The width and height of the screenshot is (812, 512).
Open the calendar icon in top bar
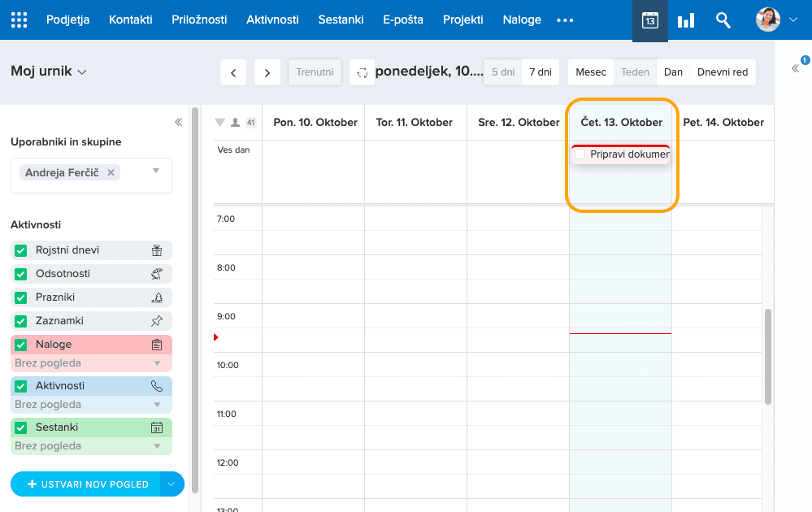coord(649,20)
